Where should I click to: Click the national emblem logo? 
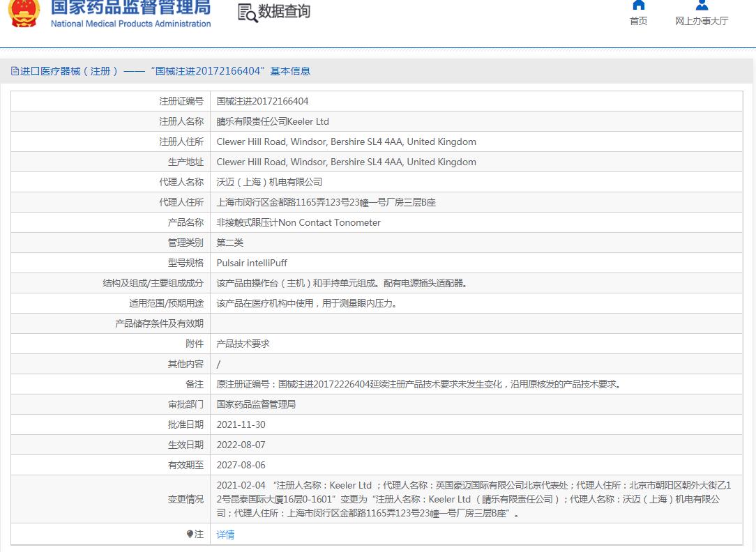click(x=24, y=13)
